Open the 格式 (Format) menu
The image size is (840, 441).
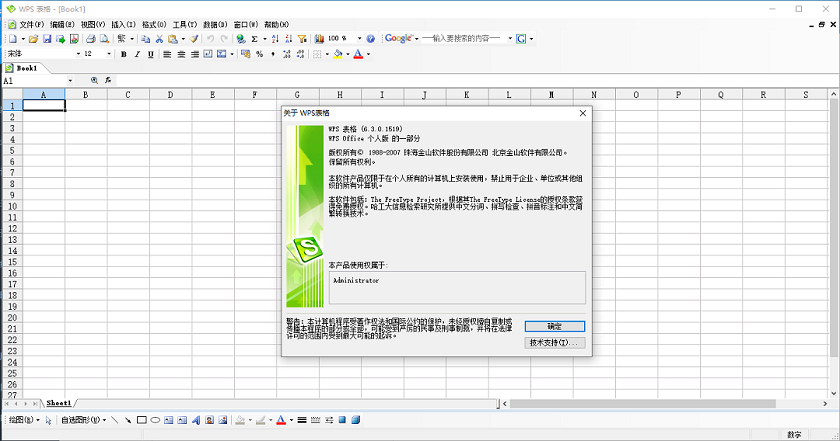[x=154, y=25]
